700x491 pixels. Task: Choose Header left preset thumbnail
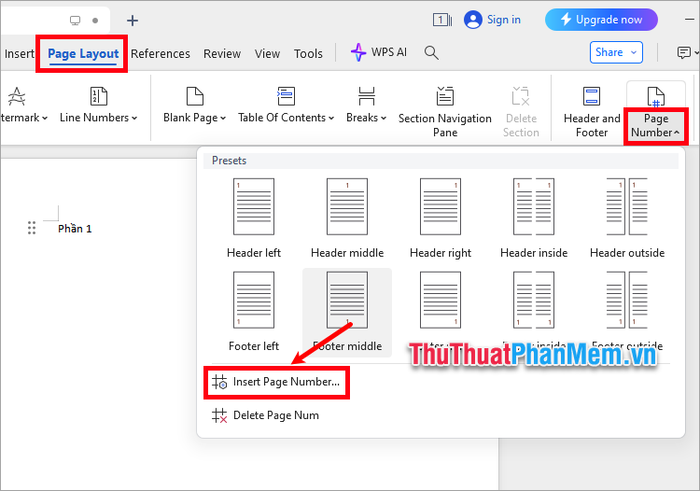(x=254, y=207)
